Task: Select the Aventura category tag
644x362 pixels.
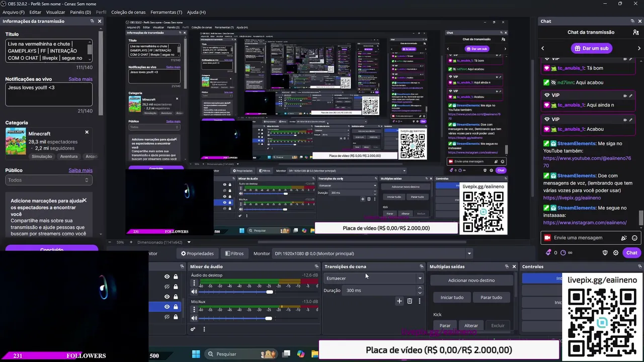Action: click(x=69, y=156)
